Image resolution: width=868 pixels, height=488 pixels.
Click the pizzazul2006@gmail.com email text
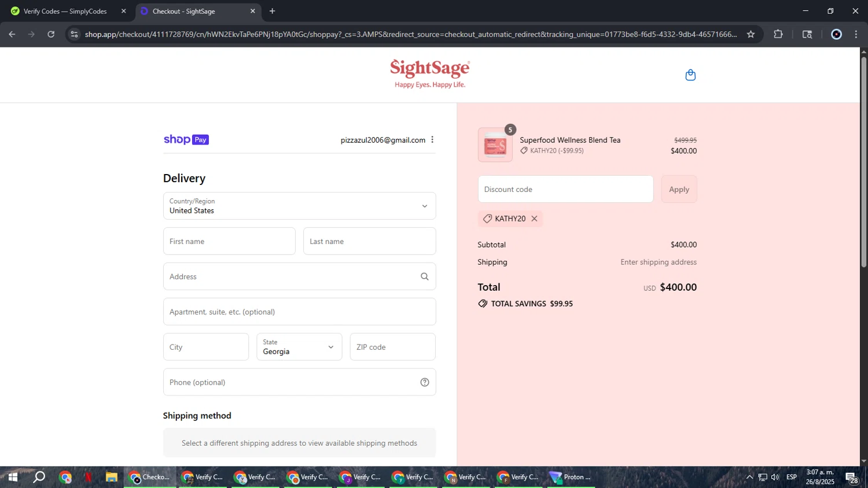[x=382, y=140]
